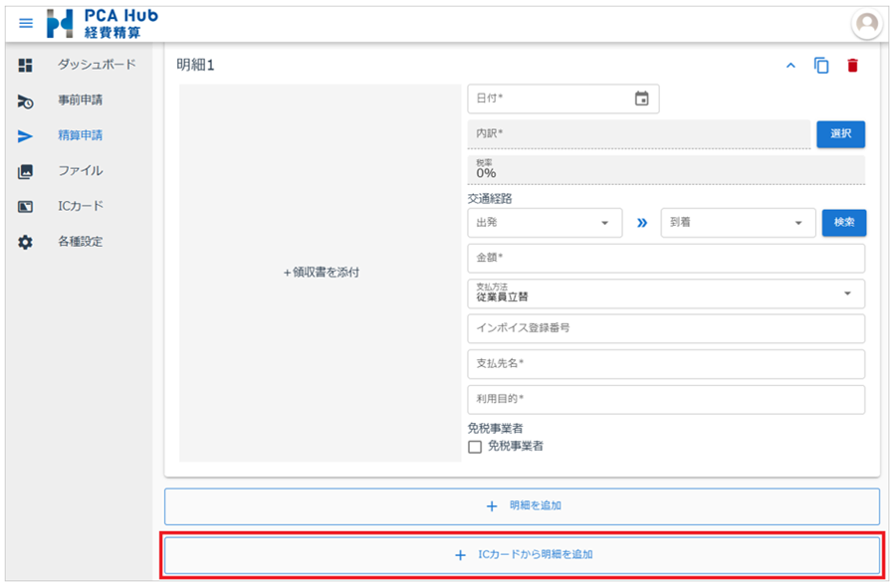This screenshot has height=588, width=896.
Task: Click the 検索 button for 交通経路
Action: pyautogui.click(x=843, y=223)
